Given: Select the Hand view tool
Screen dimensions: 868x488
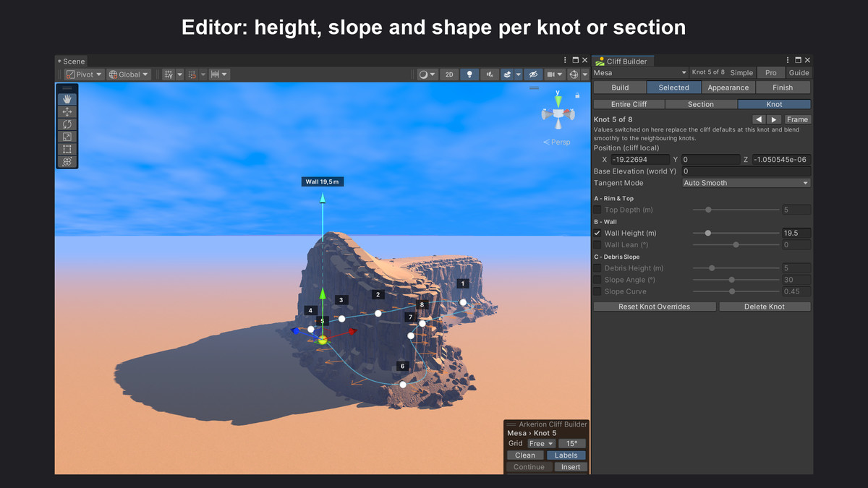Looking at the screenshot, I should click(x=67, y=99).
